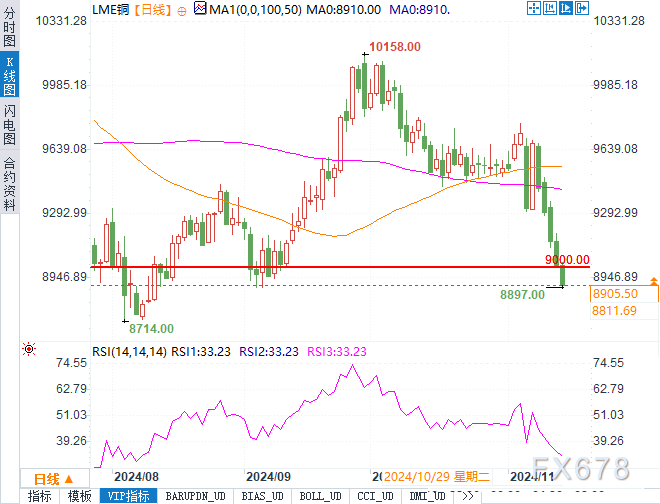
Task: Switch to the 分时图 side tab
Action: coord(9,26)
